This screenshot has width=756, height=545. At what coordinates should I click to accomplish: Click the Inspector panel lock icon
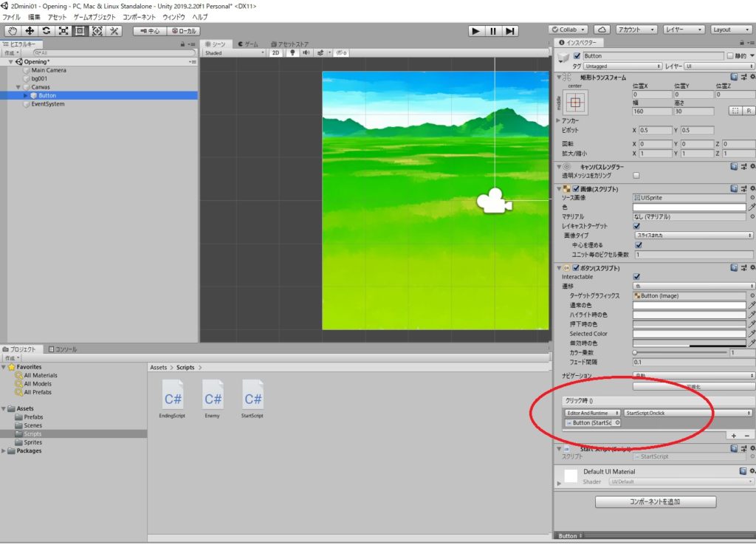coord(741,43)
